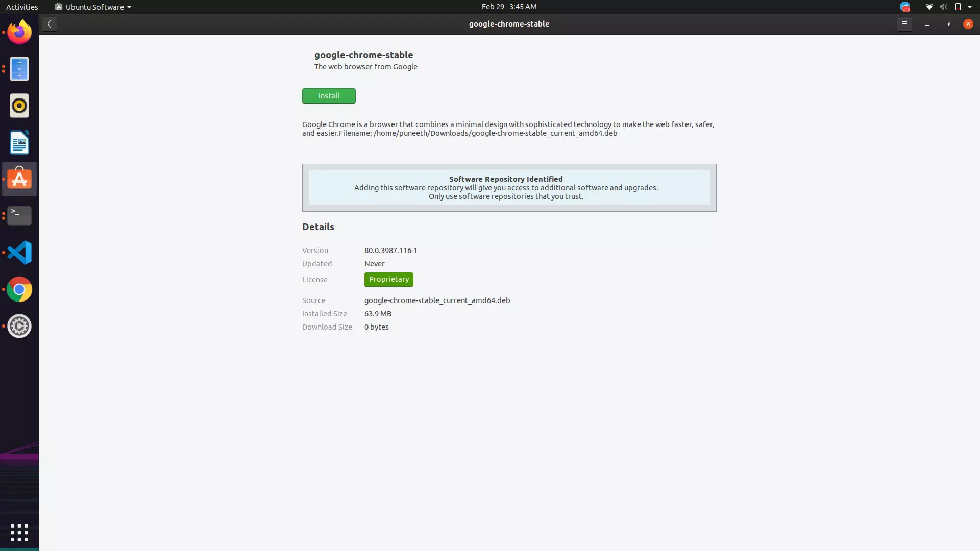Show Applications grid button
Screen dimensions: 980x551
(19, 533)
